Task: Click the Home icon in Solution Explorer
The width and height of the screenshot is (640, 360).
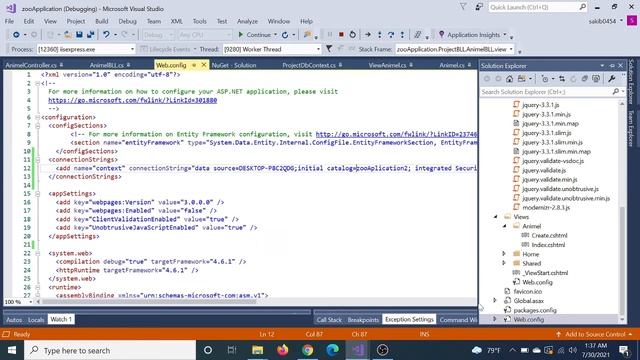Action: point(509,79)
